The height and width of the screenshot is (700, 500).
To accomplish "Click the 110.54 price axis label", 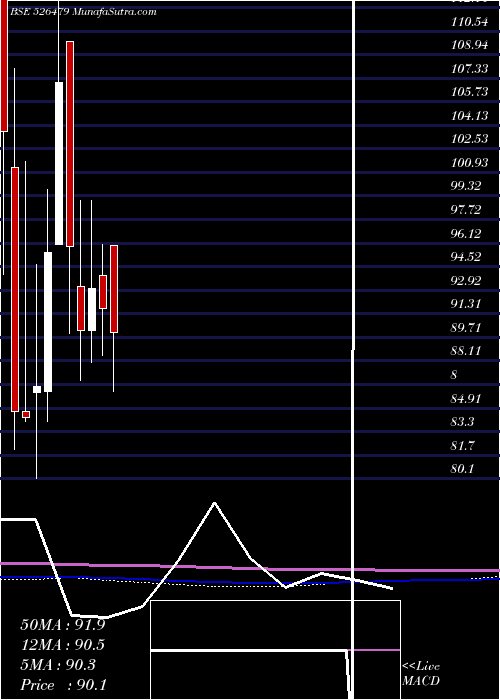I will (x=469, y=21).
